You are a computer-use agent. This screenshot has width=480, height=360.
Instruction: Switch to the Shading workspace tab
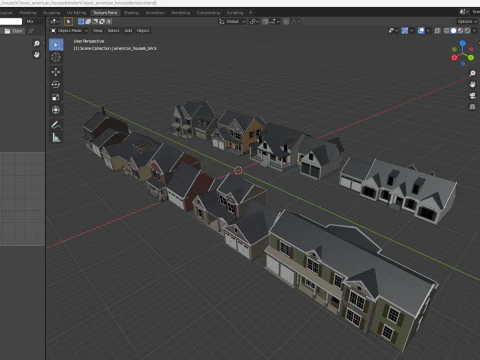point(131,13)
